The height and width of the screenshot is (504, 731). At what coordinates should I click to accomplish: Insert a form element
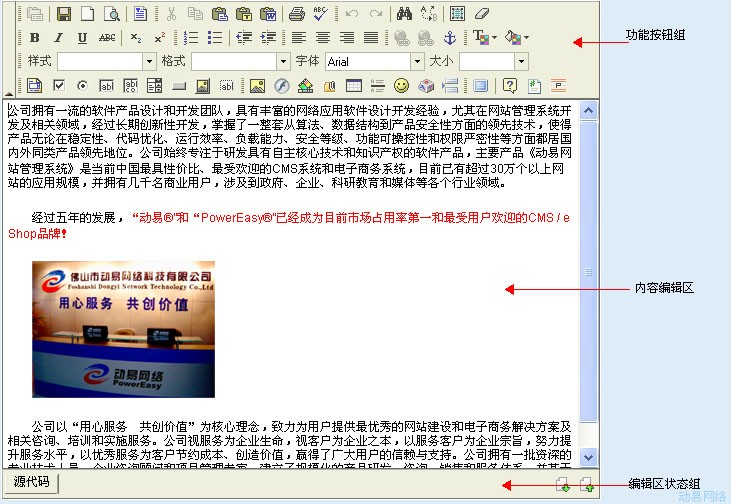pos(34,85)
